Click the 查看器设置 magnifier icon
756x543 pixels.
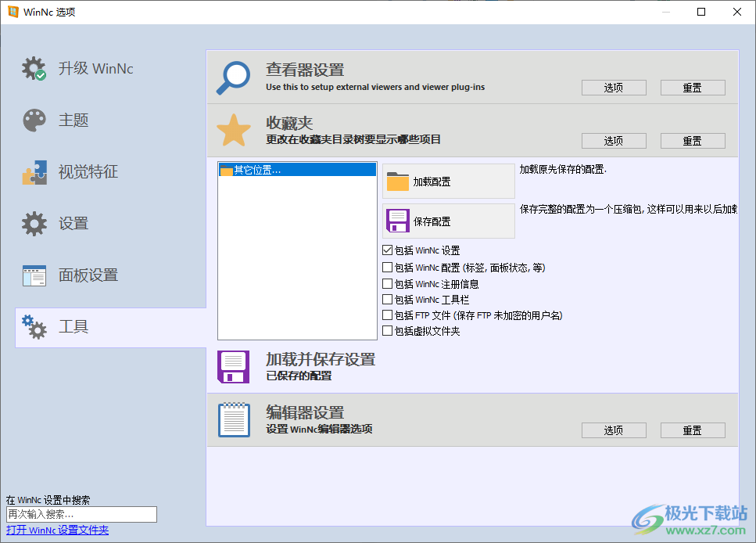pyautogui.click(x=233, y=77)
